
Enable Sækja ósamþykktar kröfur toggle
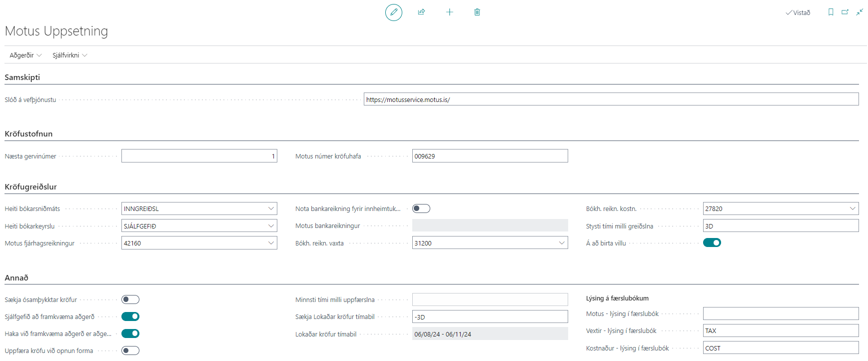coord(130,299)
